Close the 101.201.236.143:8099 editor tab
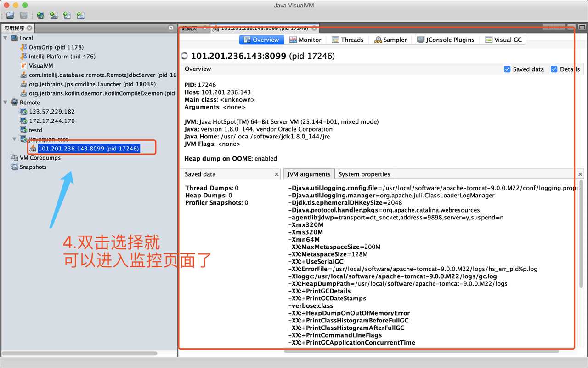The image size is (588, 368). pyautogui.click(x=314, y=28)
